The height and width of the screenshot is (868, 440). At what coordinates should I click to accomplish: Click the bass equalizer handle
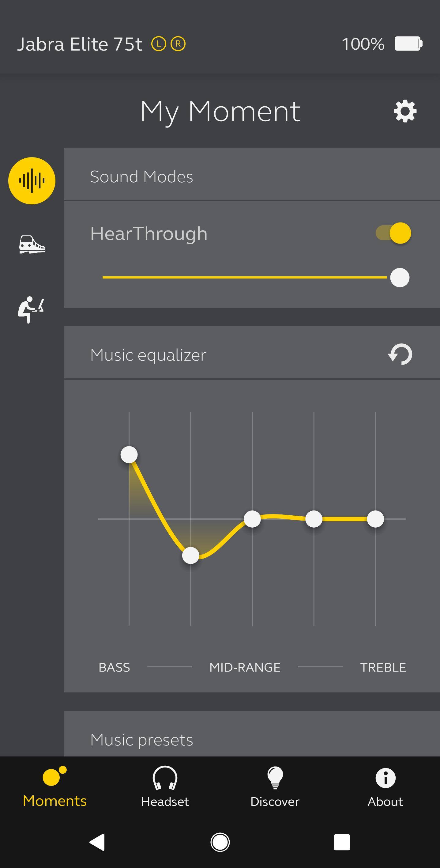tap(129, 455)
